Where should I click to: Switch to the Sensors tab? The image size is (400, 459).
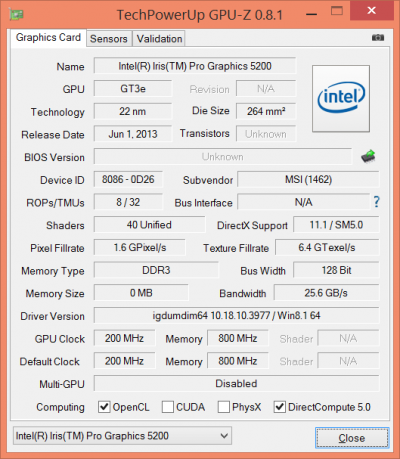pyautogui.click(x=109, y=39)
